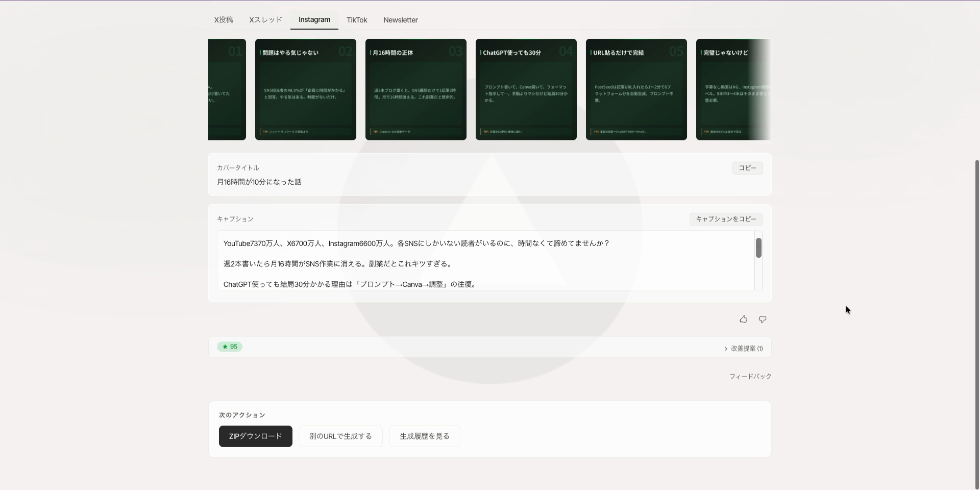The width and height of the screenshot is (980, 490).
Task: Switch to the Newsletter tab
Action: pyautogui.click(x=401, y=20)
